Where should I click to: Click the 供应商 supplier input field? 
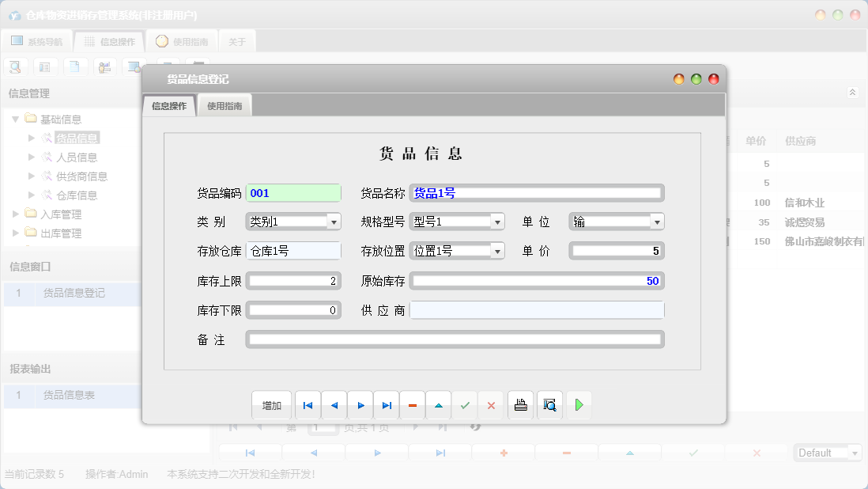[537, 309]
